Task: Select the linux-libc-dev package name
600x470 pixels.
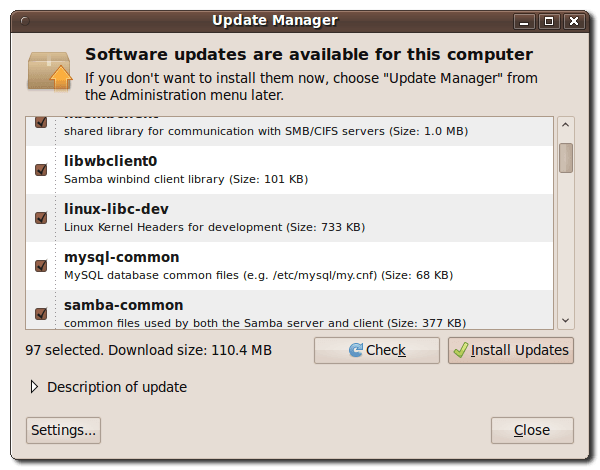Action: coord(116,209)
